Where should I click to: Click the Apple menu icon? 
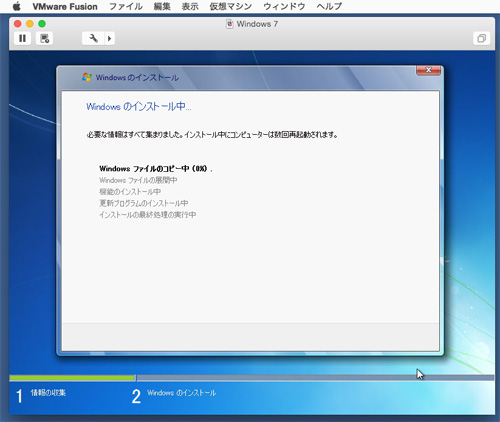tap(17, 6)
